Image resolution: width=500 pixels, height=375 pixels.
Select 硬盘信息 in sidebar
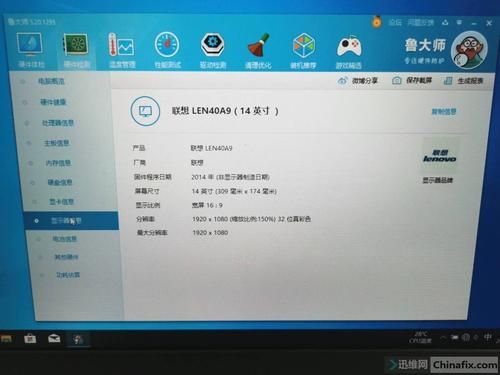(x=60, y=182)
